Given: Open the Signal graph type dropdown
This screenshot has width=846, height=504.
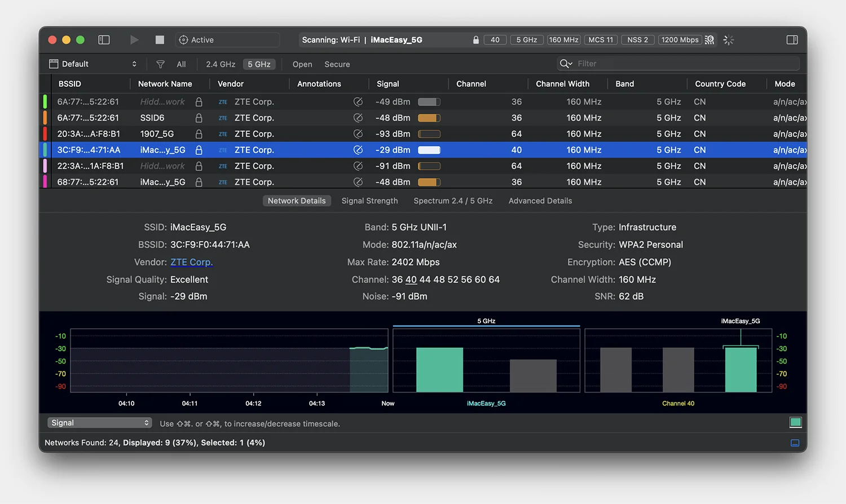Looking at the screenshot, I should 99,423.
